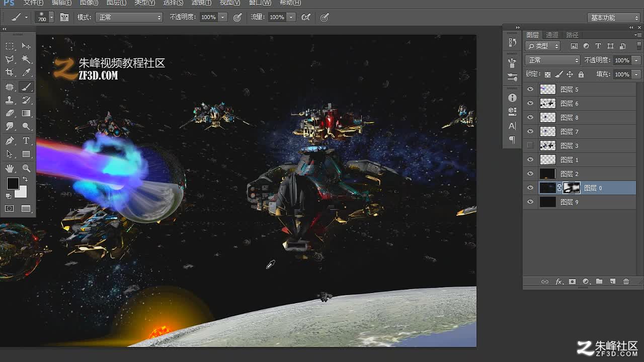
Task: Reset default foreground and background colors
Action: pos(9,196)
